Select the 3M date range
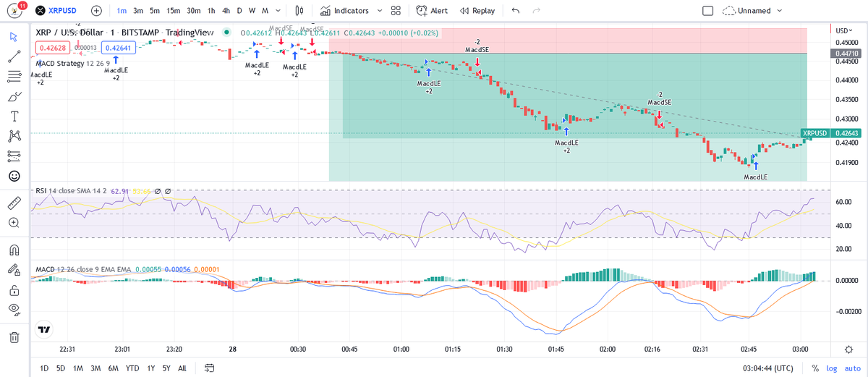Viewport: 868px width, 377px height. click(95, 368)
